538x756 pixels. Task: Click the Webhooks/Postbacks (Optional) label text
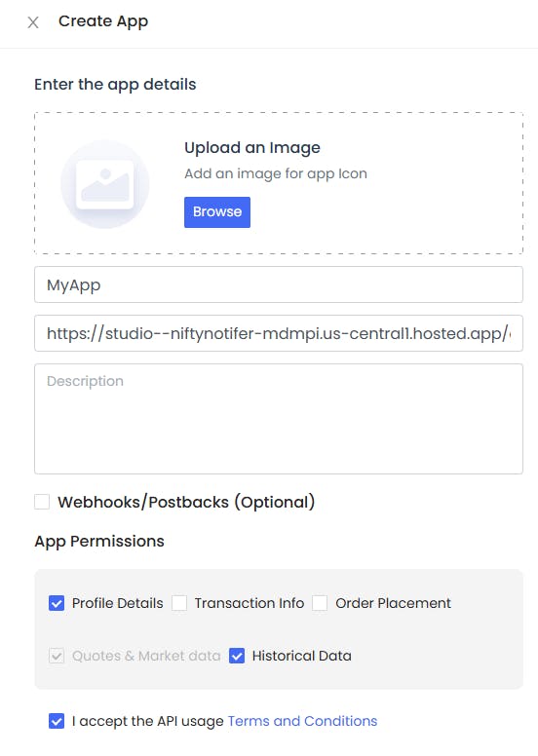pos(186,502)
